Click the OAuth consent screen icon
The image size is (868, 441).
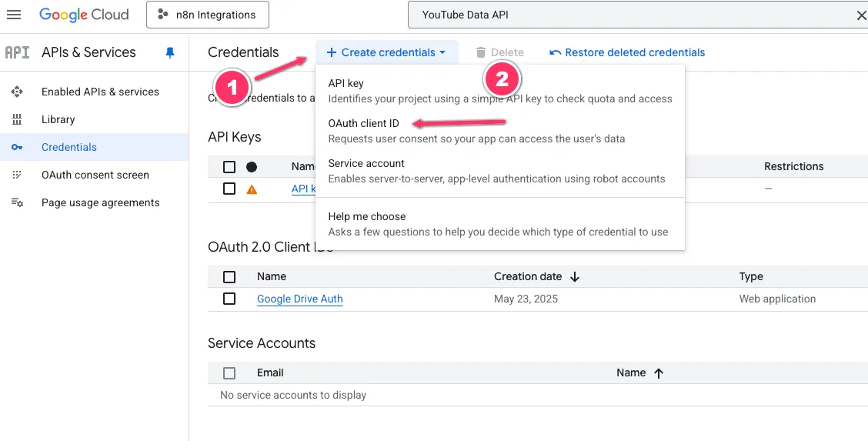pyautogui.click(x=17, y=175)
